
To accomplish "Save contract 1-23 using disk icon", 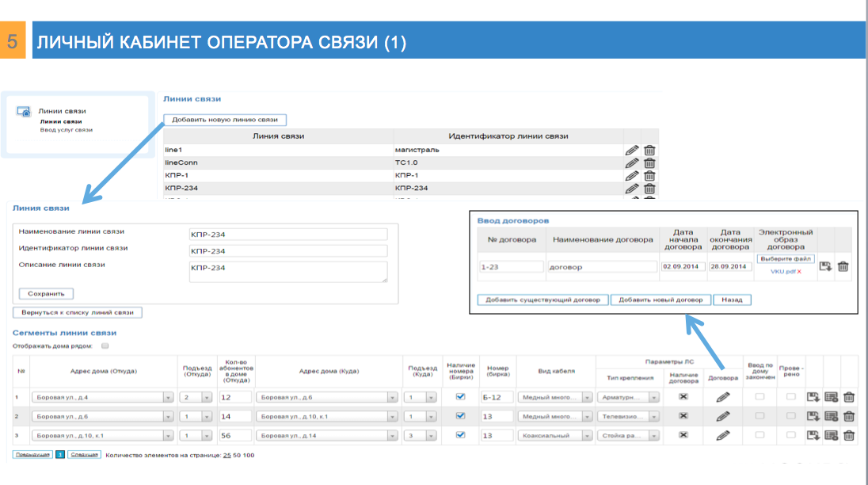I will pos(825,267).
